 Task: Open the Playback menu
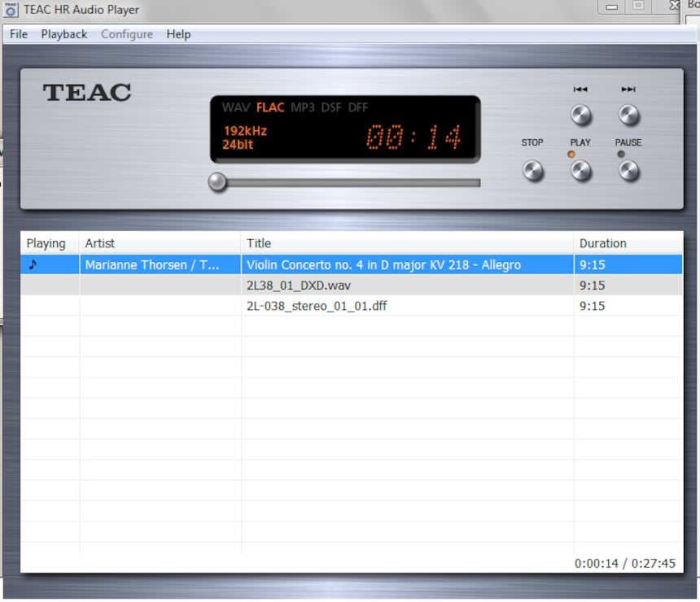[x=63, y=34]
